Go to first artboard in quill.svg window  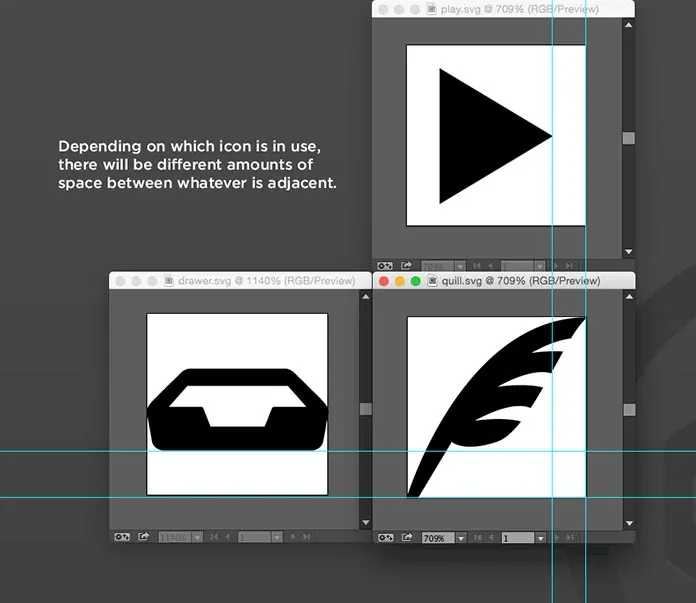click(478, 538)
